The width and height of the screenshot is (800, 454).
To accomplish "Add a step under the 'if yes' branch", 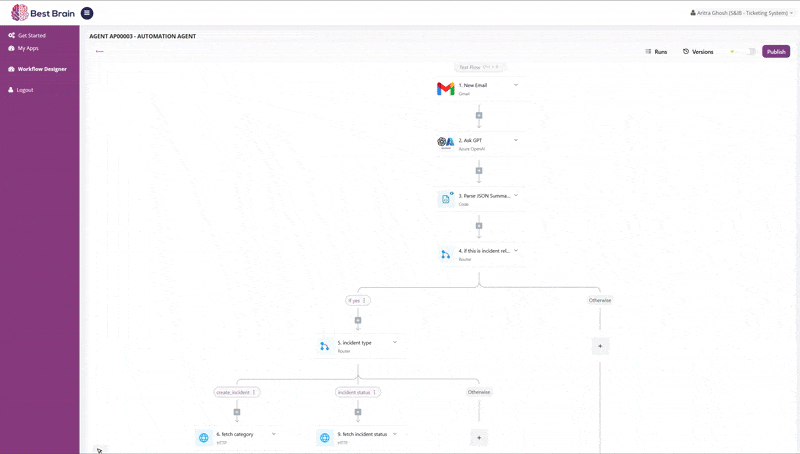I will (358, 320).
